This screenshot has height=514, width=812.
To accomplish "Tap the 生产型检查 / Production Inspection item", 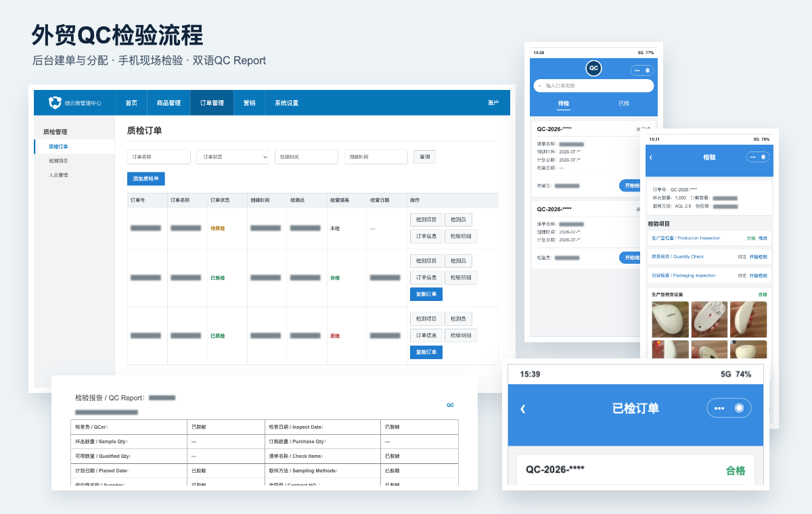I will click(x=685, y=238).
